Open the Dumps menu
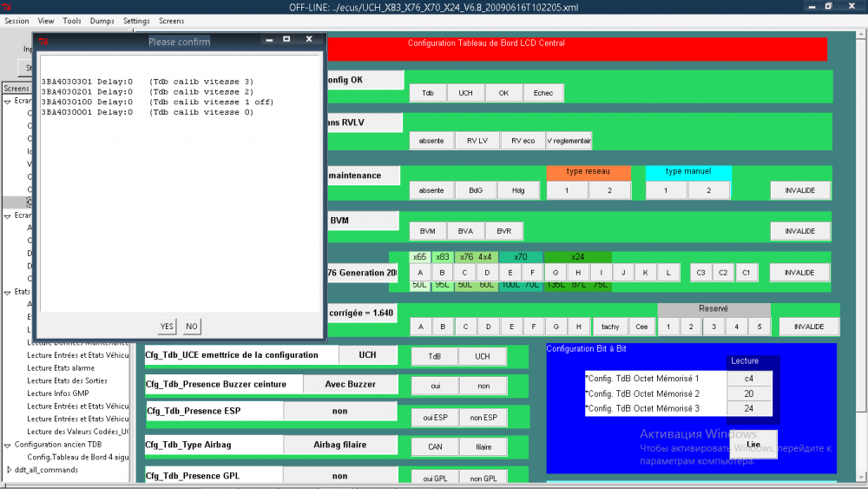Image resolution: width=868 pixels, height=489 pixels. click(x=102, y=21)
